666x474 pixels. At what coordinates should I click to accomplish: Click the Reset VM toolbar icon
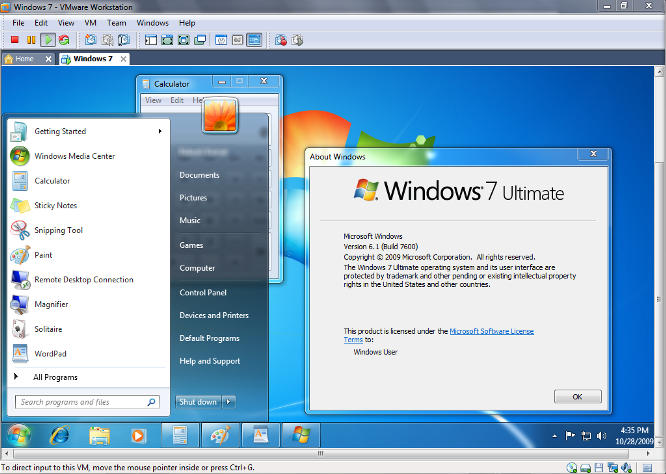click(64, 40)
